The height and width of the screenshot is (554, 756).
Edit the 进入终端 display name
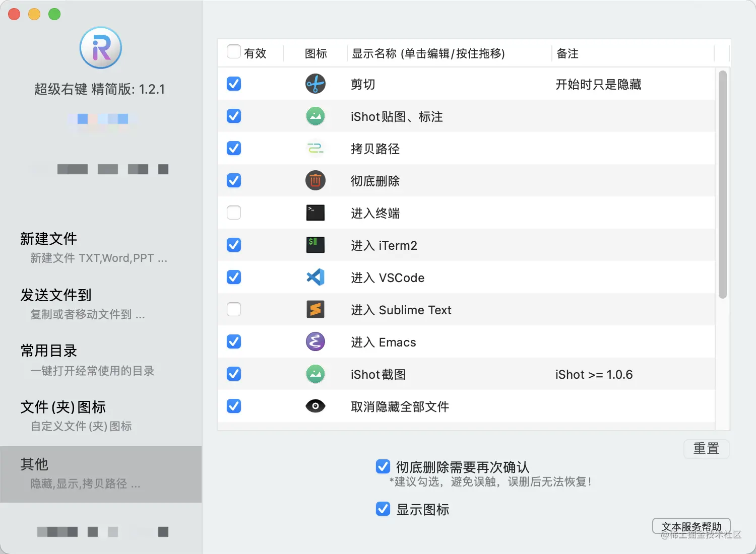click(x=375, y=213)
